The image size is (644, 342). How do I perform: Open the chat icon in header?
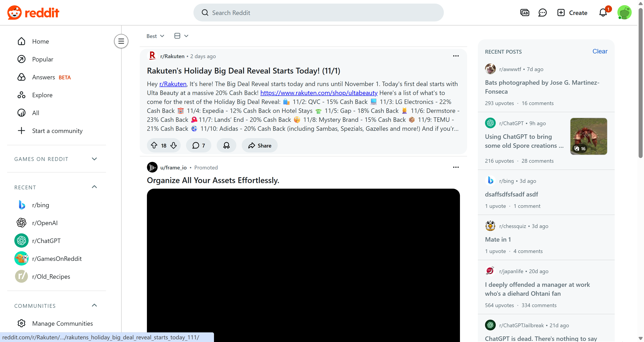pyautogui.click(x=542, y=13)
